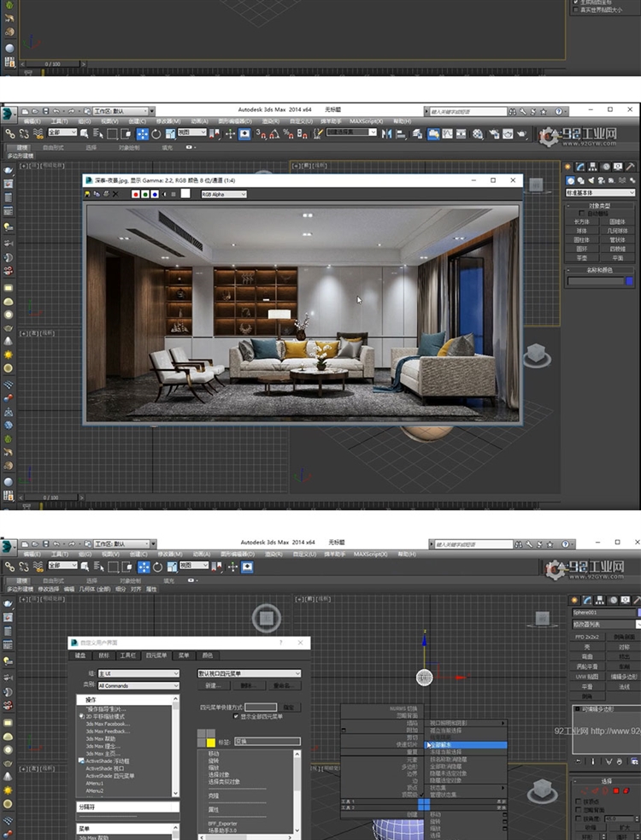Screen dimensions: 641x840
Task: Clone the 深春-夜景.jpg image viewer window
Action: 97,194
